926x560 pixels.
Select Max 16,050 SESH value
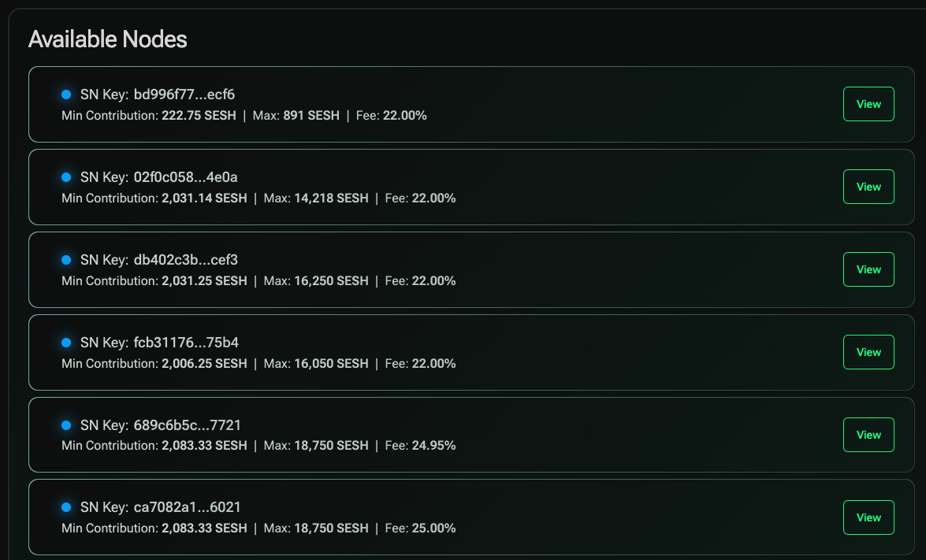tap(316, 364)
